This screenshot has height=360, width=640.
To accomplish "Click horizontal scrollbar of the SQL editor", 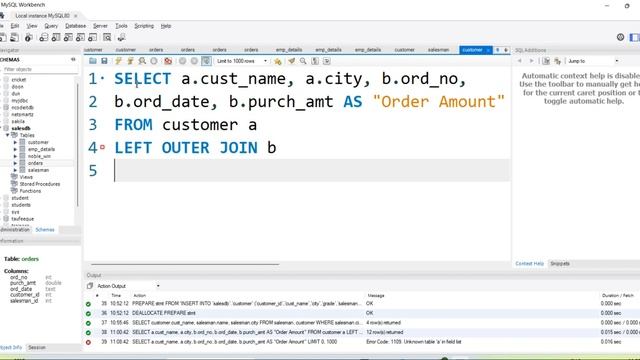I will (x=185, y=264).
